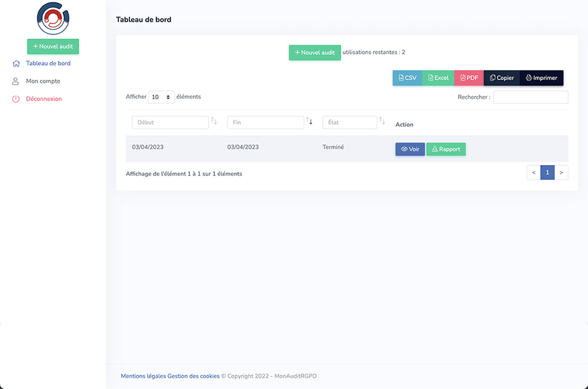The width and height of the screenshot is (588, 389).
Task: Sort table by Début column arrows
Action: tap(214, 122)
